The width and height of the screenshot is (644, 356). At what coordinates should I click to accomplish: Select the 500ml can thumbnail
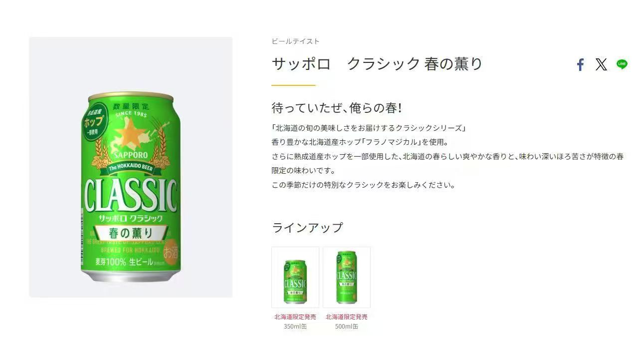point(347,277)
